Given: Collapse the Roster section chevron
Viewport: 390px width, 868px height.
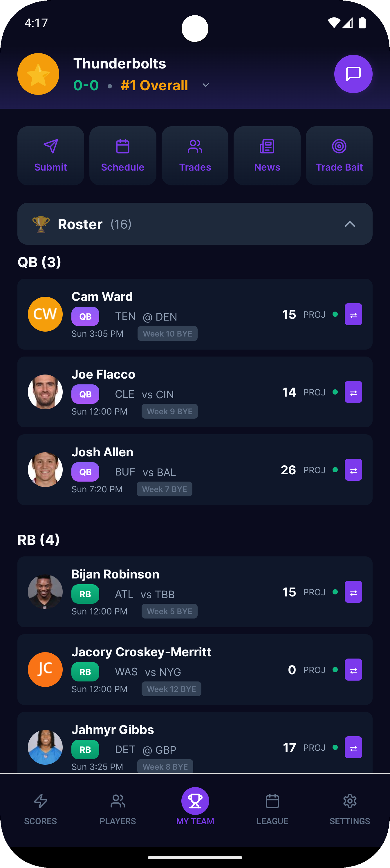Looking at the screenshot, I should [350, 224].
